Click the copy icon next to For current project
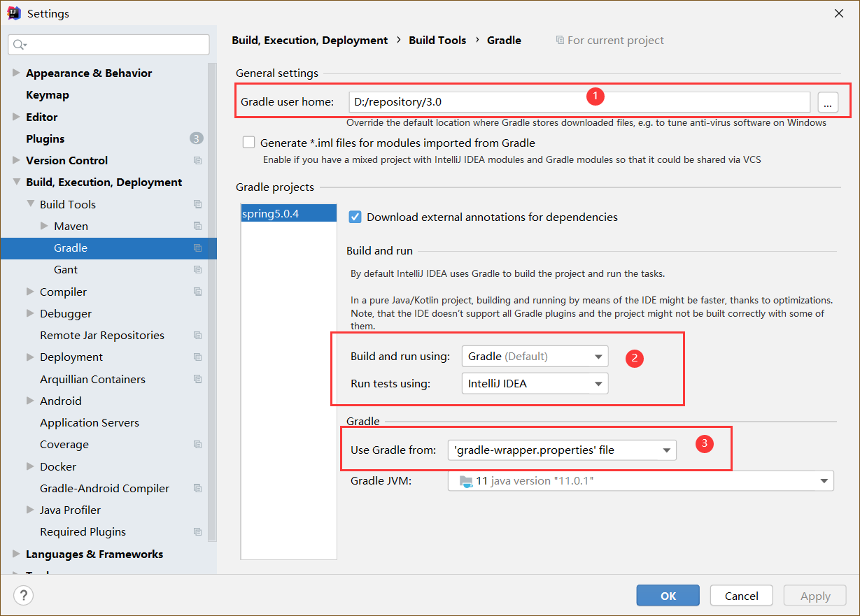Screen dimensions: 860x616 [x=560, y=41]
